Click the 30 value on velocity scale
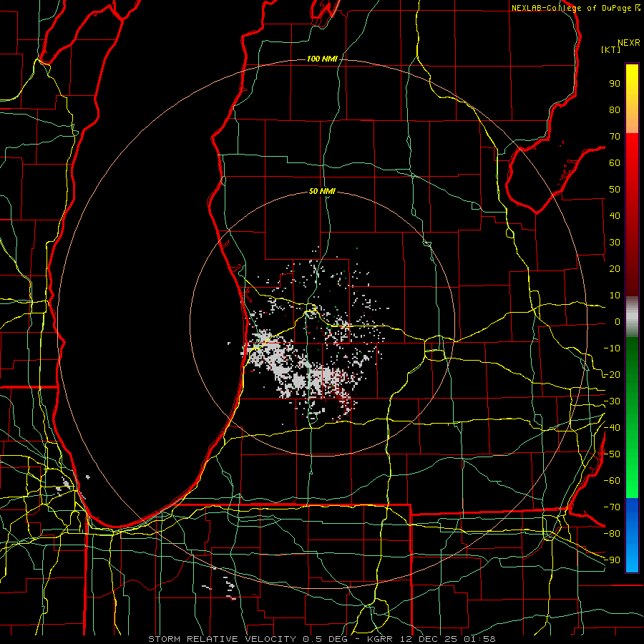Image resolution: width=644 pixels, height=644 pixels. click(x=615, y=243)
